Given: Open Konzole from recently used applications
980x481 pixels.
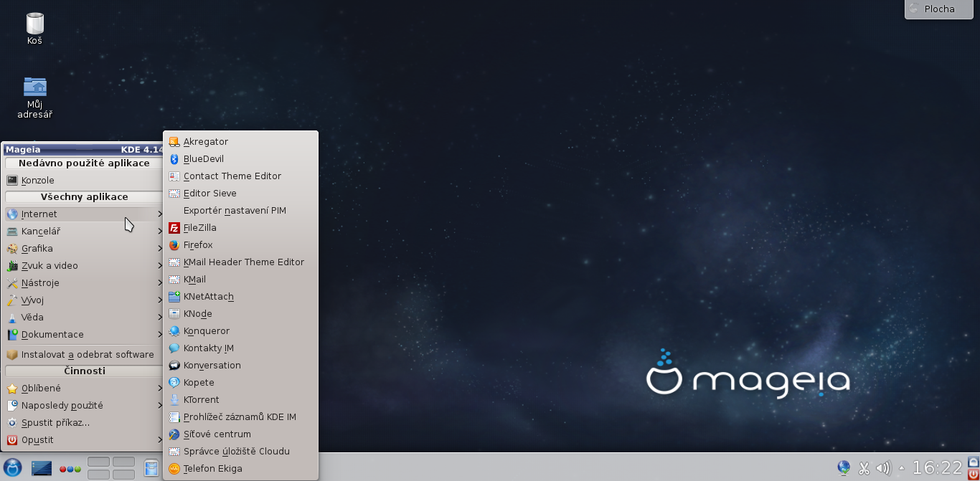Looking at the screenshot, I should click(84, 181).
